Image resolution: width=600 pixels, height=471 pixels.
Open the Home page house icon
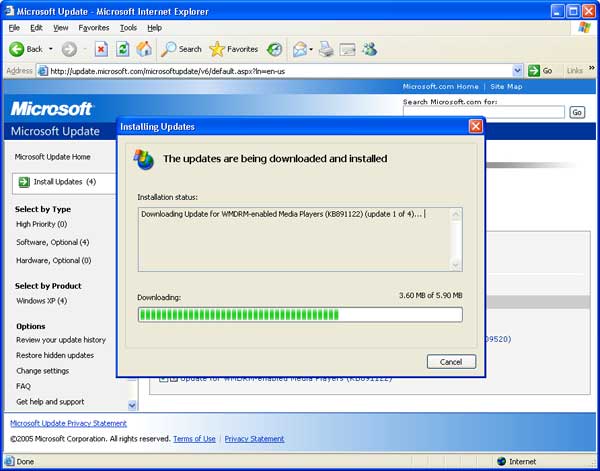144,49
